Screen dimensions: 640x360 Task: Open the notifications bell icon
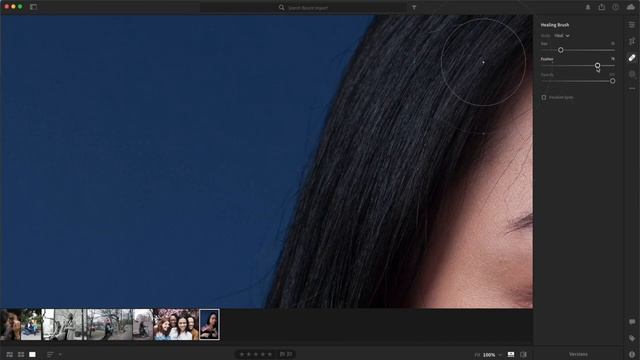(x=588, y=7)
